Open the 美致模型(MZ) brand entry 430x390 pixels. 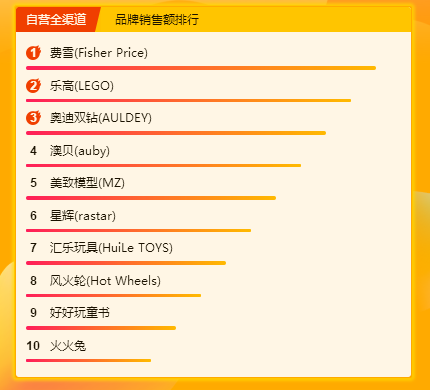coord(87,183)
